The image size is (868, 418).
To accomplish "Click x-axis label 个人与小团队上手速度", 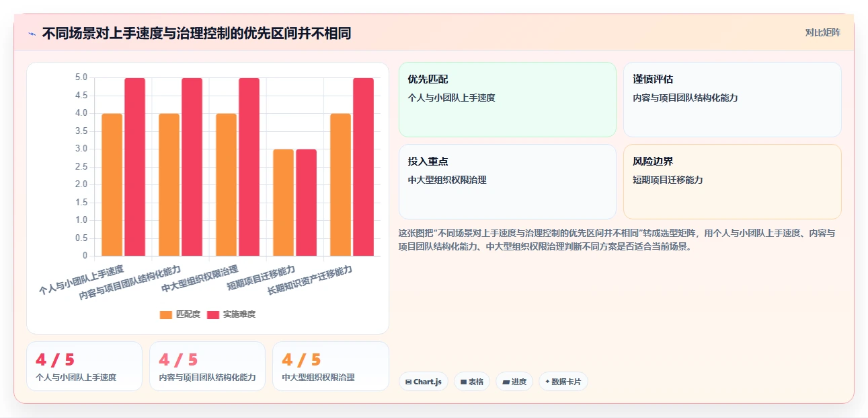I will point(81,281).
